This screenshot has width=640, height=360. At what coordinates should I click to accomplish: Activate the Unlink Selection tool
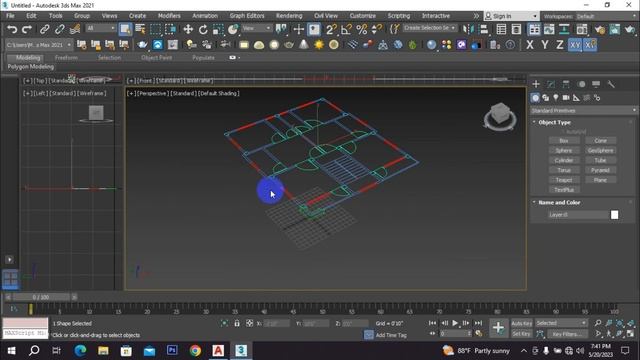coord(60,29)
